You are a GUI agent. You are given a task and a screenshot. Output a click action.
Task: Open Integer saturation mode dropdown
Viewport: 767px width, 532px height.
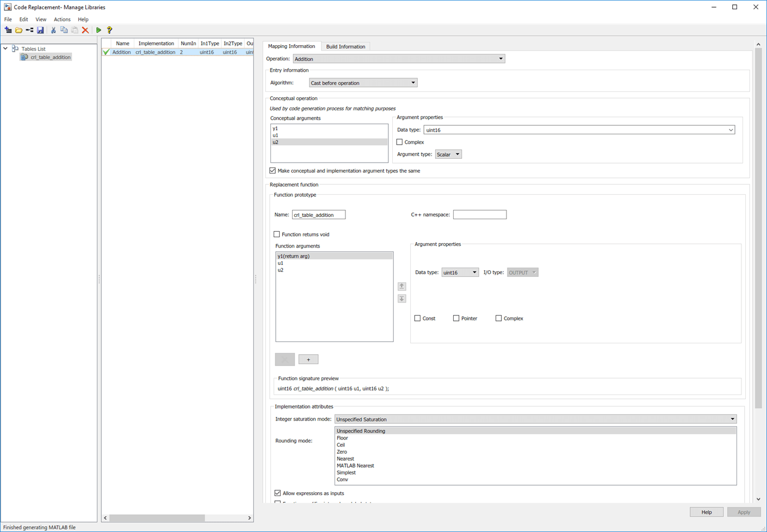536,419
